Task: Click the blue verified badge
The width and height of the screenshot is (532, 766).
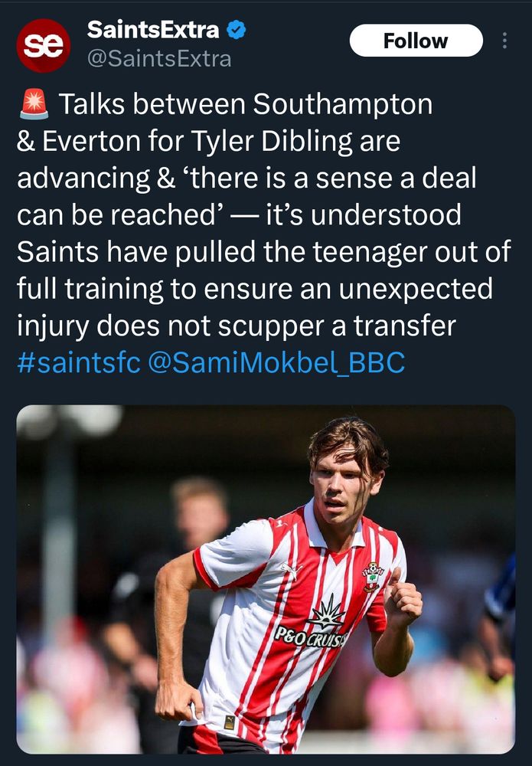Action: click(237, 31)
